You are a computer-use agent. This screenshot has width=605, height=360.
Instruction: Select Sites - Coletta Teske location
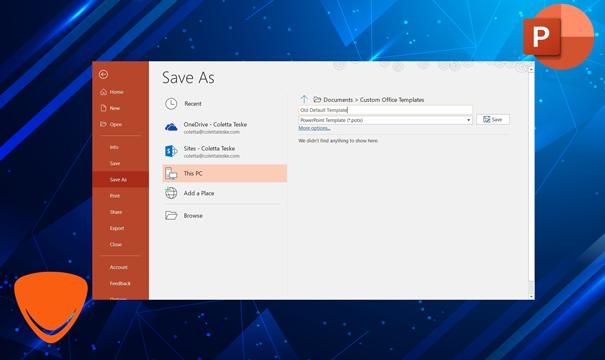(225, 151)
